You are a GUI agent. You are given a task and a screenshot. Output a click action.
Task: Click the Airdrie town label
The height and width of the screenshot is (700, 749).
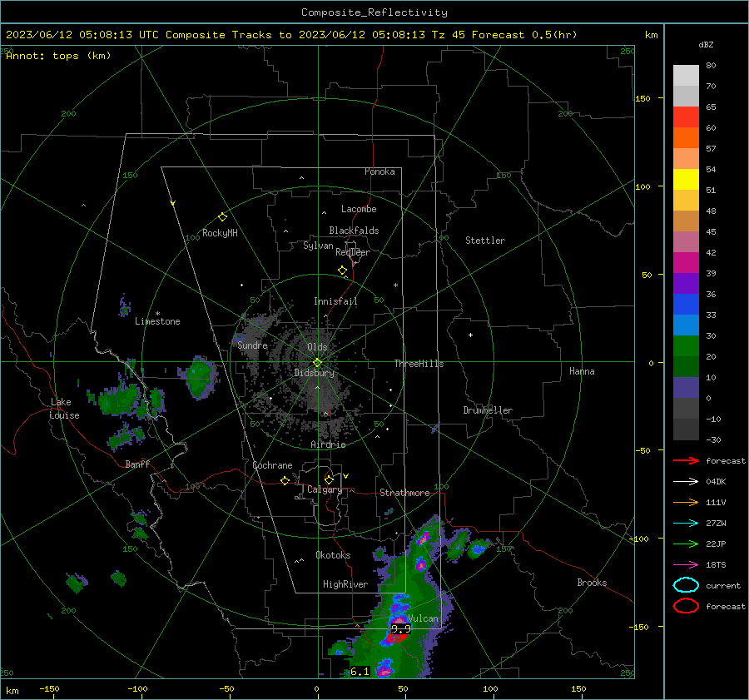[328, 444]
